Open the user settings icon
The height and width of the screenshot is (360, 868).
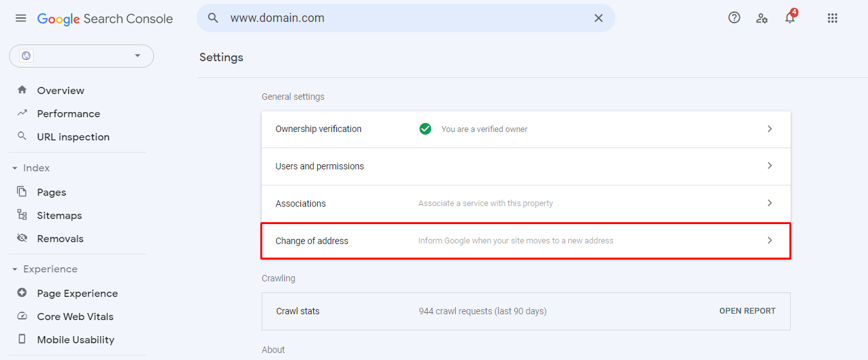point(762,18)
